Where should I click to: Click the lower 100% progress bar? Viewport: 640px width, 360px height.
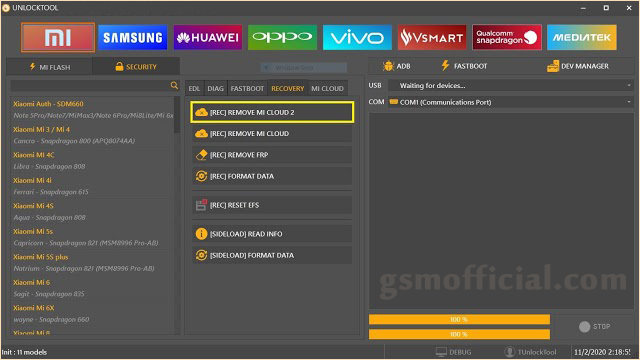pyautogui.click(x=459, y=334)
